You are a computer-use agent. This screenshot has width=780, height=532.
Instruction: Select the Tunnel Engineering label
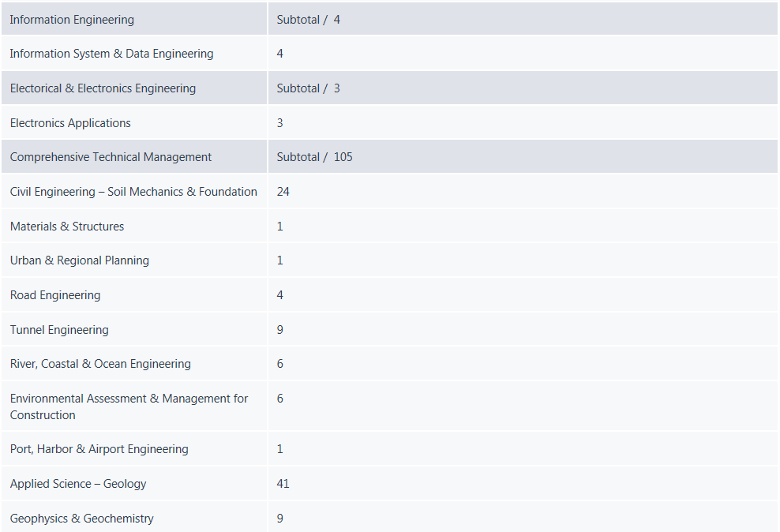(x=59, y=330)
